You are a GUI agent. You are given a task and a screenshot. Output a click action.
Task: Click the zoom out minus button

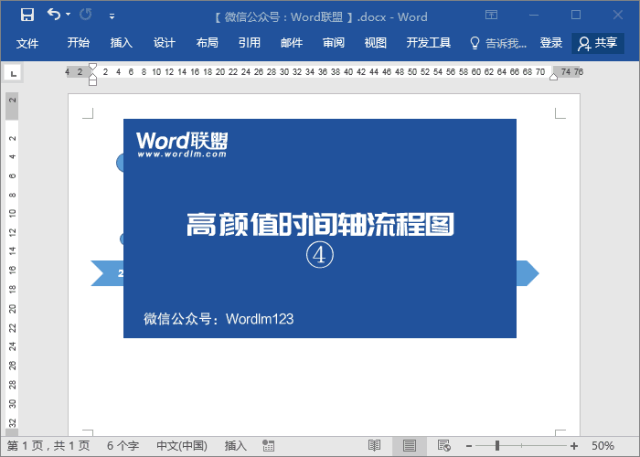point(469,446)
